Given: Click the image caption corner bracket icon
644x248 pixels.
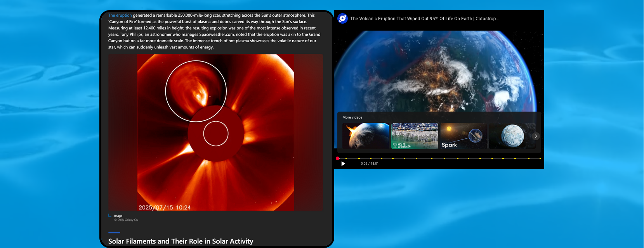Looking at the screenshot, I should (x=110, y=216).
